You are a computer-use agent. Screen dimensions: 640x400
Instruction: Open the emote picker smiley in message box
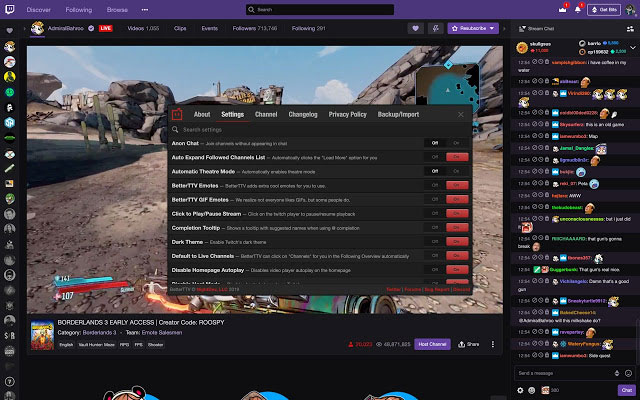[x=628, y=373]
